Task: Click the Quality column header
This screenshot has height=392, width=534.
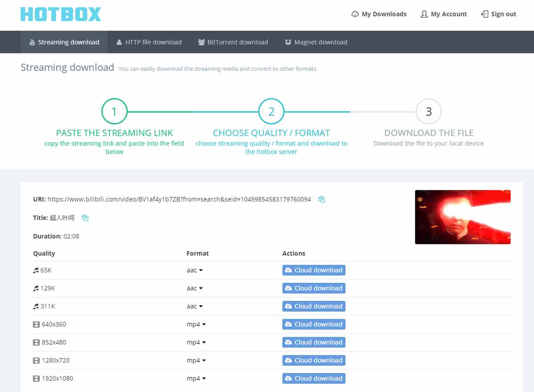Action: tap(44, 253)
